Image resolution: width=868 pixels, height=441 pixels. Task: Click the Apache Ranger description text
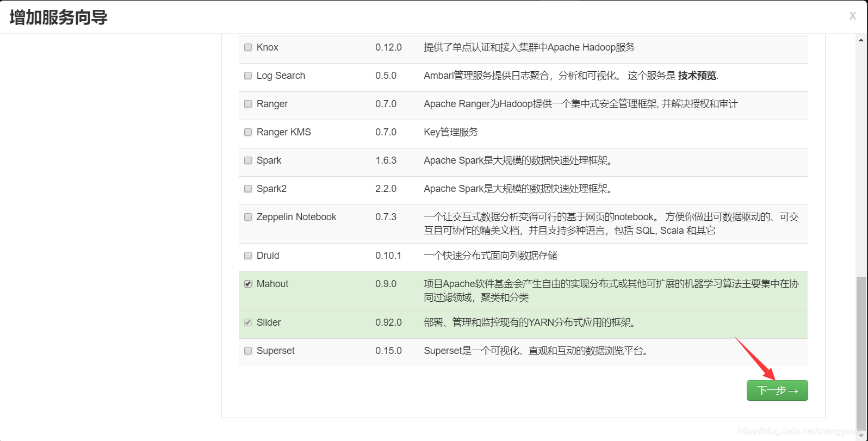[x=581, y=104]
